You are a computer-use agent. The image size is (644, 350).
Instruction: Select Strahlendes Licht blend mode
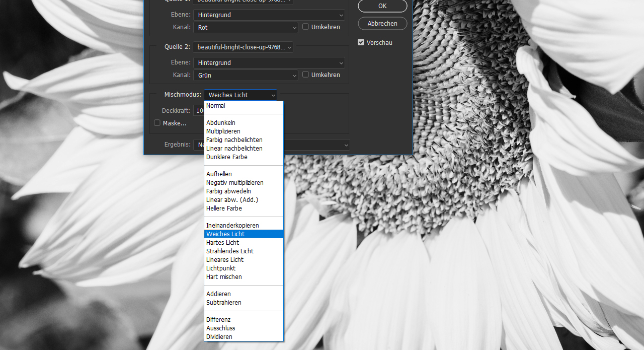(x=244, y=251)
